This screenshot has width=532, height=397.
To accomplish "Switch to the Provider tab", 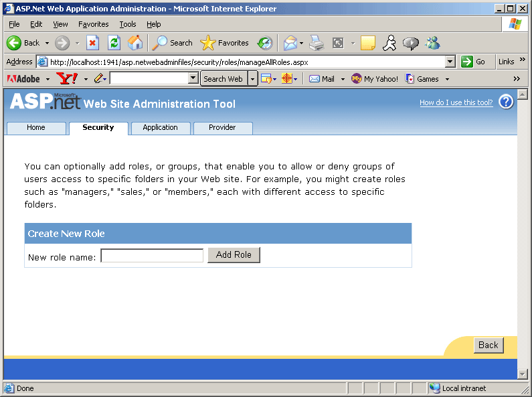I will (222, 128).
